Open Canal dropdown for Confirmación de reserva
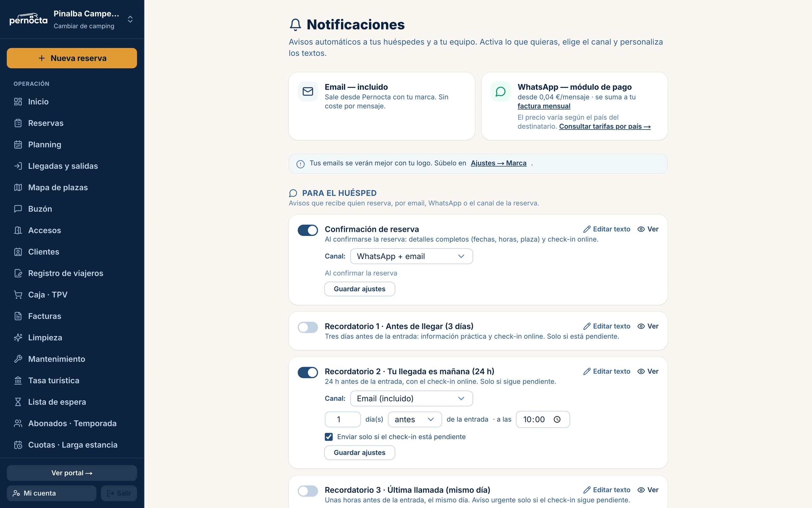Image resolution: width=812 pixels, height=508 pixels. [x=411, y=256]
